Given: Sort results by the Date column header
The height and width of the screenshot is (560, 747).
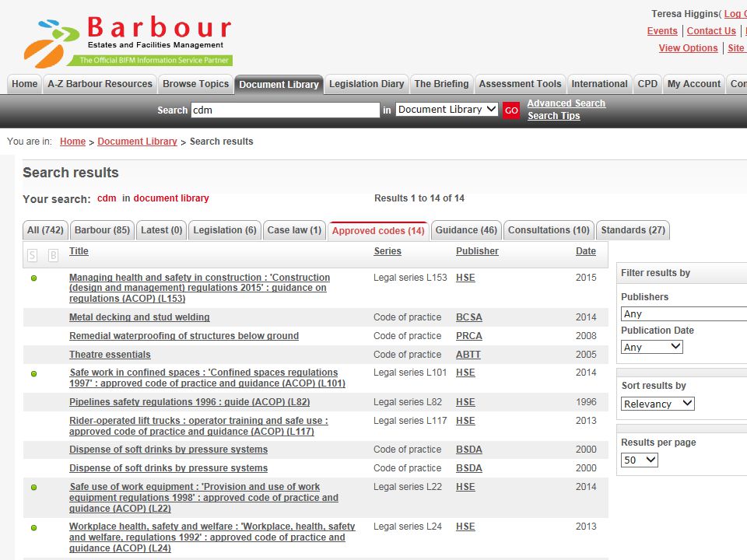Looking at the screenshot, I should pos(585,251).
